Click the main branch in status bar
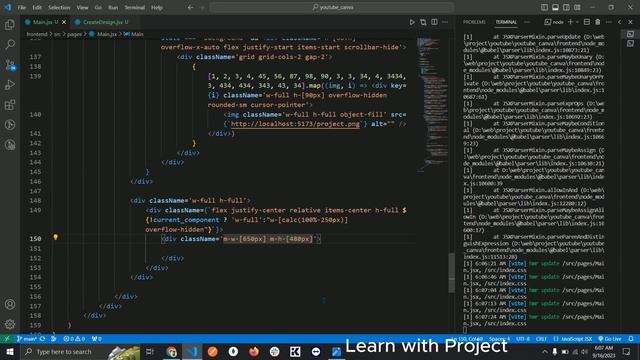Viewport: 640px width, 360px height. point(26,339)
